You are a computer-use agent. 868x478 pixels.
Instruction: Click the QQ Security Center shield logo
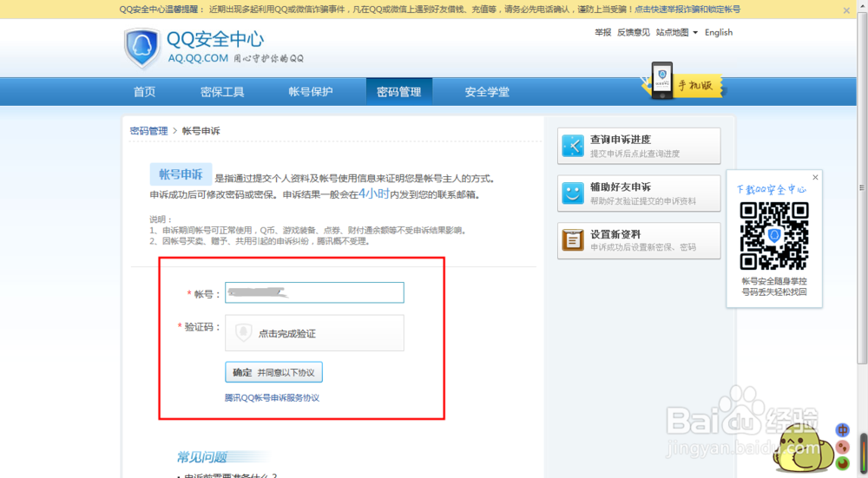tap(142, 48)
